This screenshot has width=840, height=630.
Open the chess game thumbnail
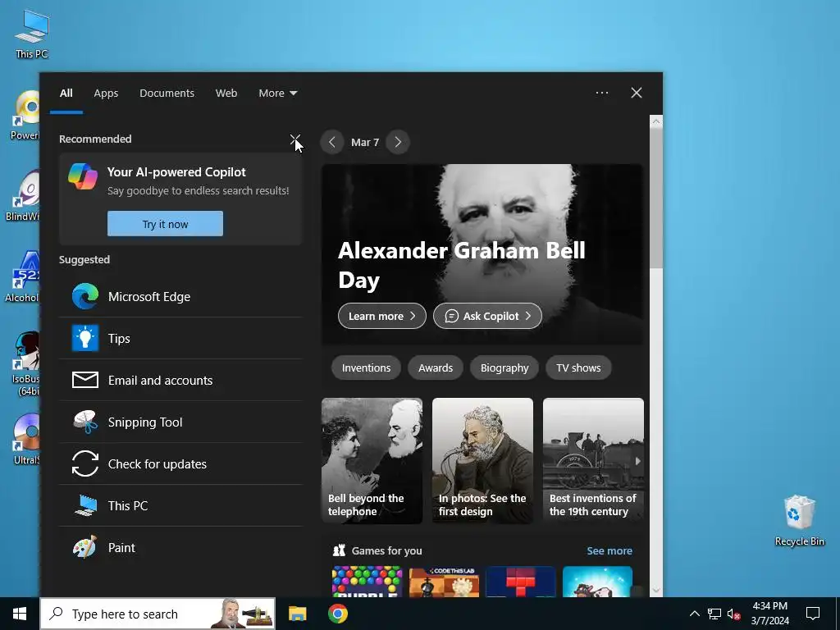pyautogui.click(x=444, y=582)
